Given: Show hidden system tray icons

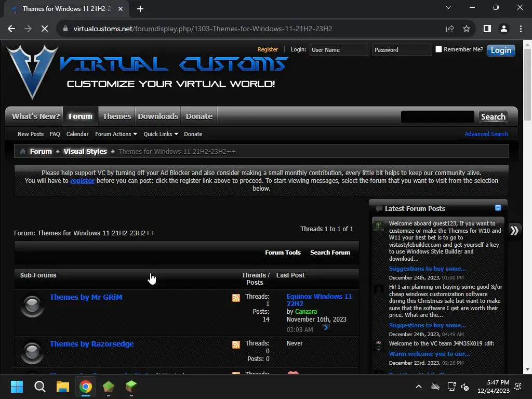Looking at the screenshot, I should [x=419, y=387].
